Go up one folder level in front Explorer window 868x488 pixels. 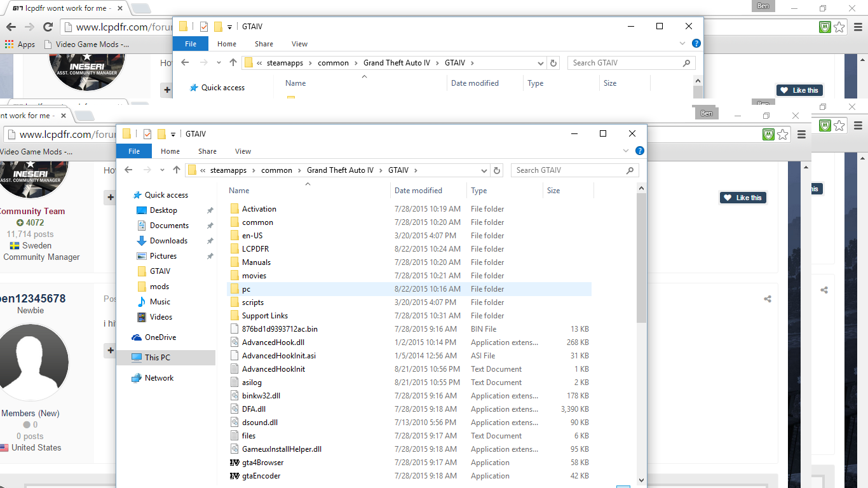pyautogui.click(x=177, y=170)
